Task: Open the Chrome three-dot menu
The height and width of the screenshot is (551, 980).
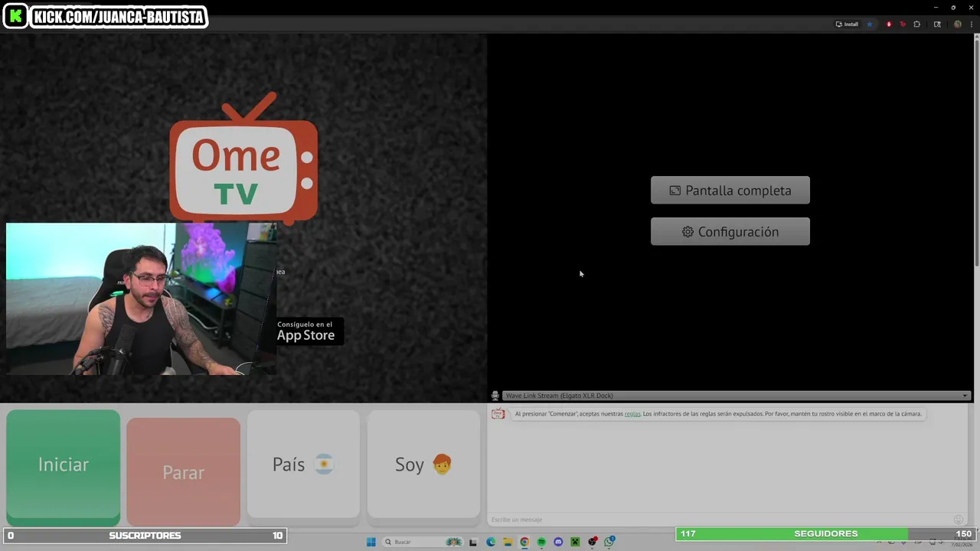Action: pos(971,24)
